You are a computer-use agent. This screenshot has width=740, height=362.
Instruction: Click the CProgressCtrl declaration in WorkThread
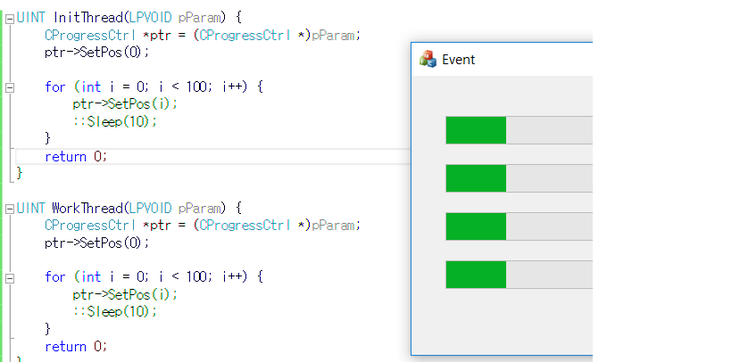point(202,225)
